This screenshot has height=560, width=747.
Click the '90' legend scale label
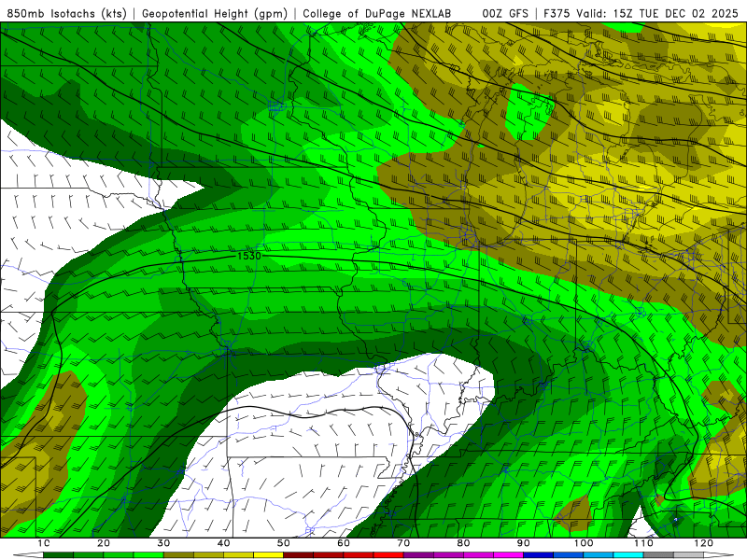pos(524,543)
